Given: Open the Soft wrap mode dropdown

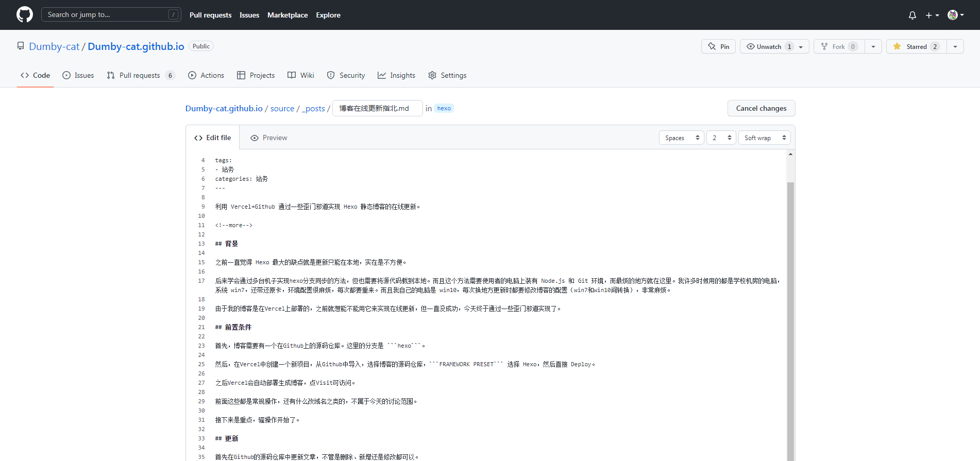Looking at the screenshot, I should coord(765,138).
